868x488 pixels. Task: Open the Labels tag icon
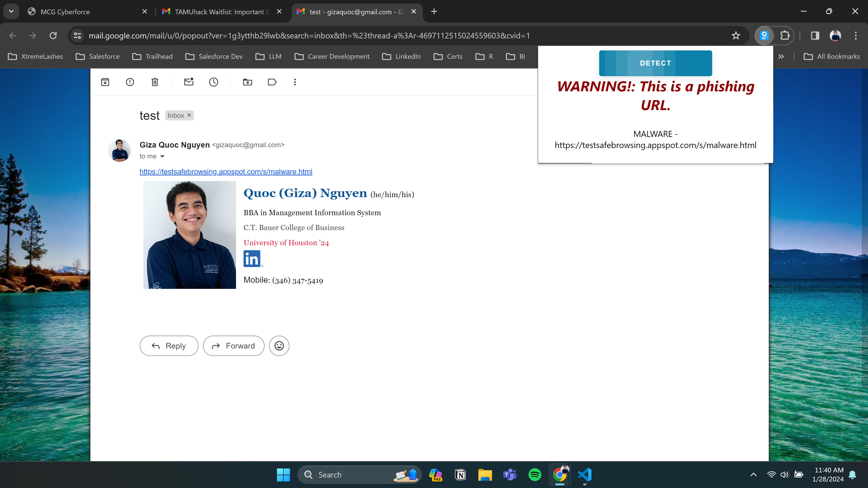pyautogui.click(x=272, y=82)
